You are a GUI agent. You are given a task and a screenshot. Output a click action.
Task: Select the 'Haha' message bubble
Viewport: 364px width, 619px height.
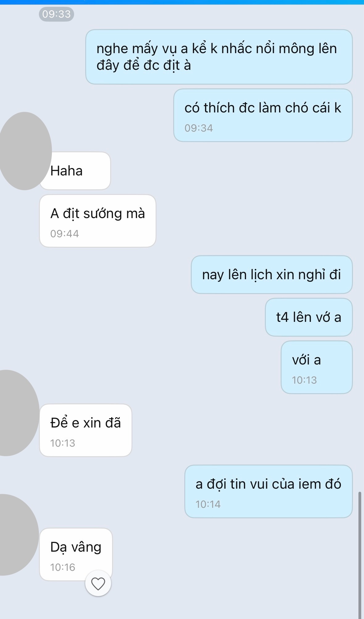pyautogui.click(x=75, y=171)
